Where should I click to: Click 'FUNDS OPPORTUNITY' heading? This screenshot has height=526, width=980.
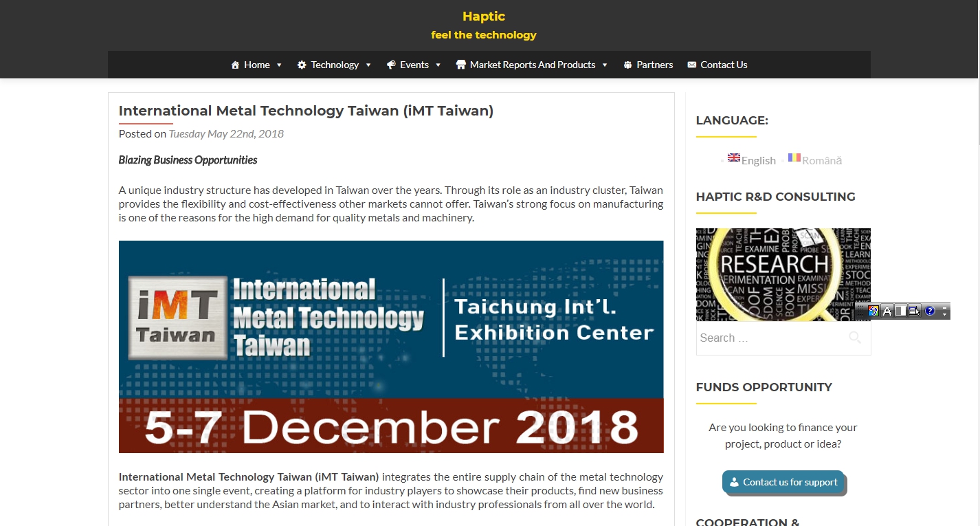(x=764, y=387)
